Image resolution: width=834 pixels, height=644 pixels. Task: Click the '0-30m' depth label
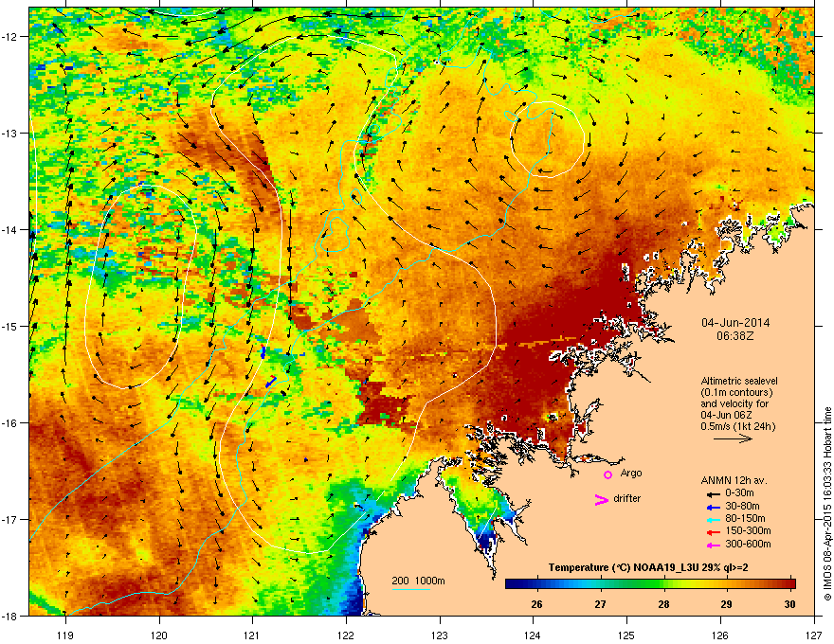[x=739, y=493]
